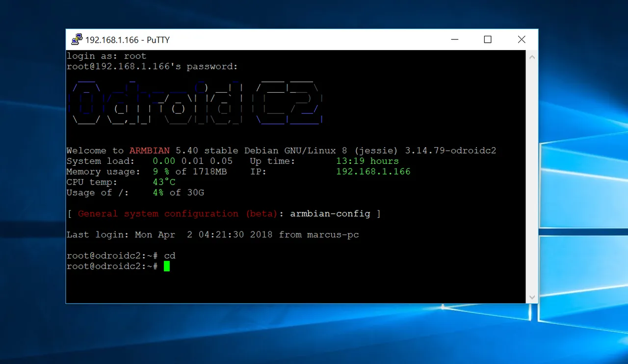Click the 'of 30G' storage text
Image resolution: width=628 pixels, height=364 pixels.
click(187, 193)
